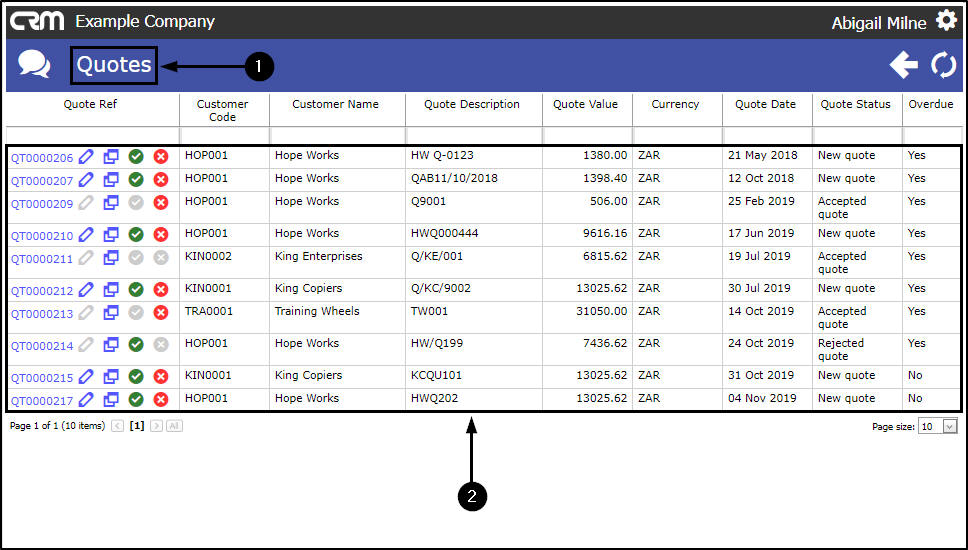Open quote reference QT0000217
Image resolution: width=968 pixels, height=550 pixels.
point(42,401)
